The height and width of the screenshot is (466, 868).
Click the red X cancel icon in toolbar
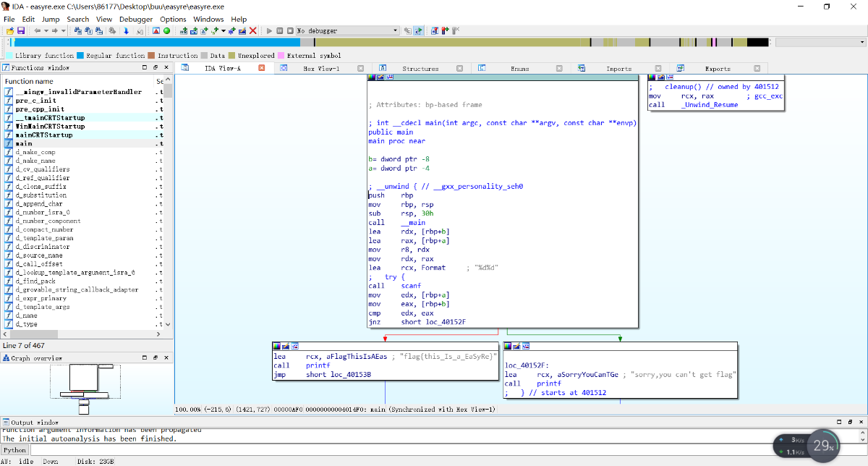coord(252,31)
